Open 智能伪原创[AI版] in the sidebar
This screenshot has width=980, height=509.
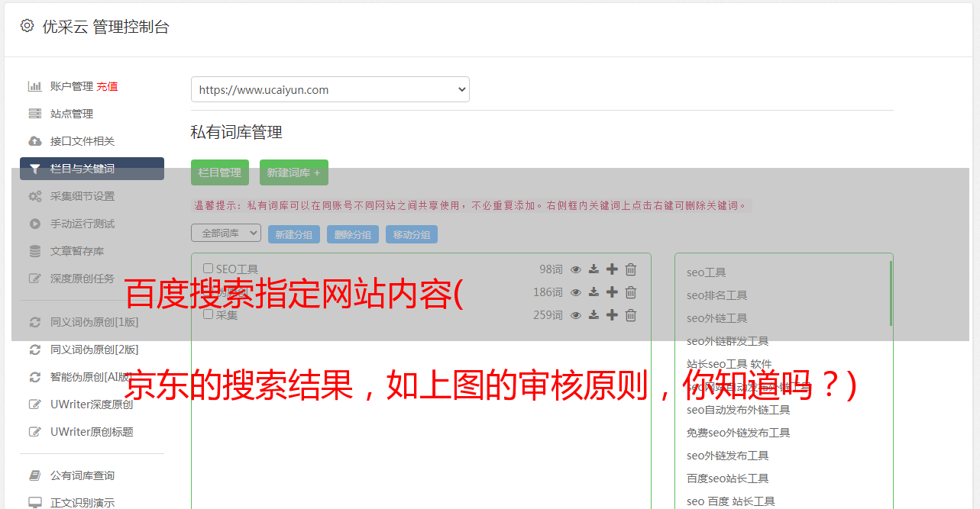click(x=92, y=377)
